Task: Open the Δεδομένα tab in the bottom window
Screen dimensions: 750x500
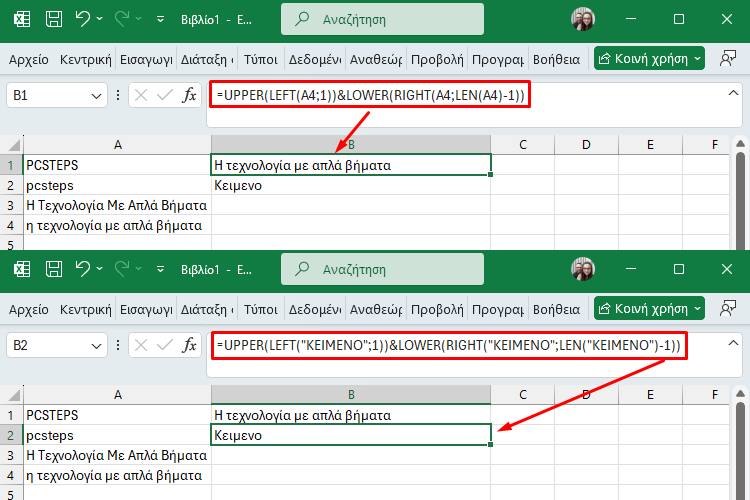Action: (x=315, y=309)
